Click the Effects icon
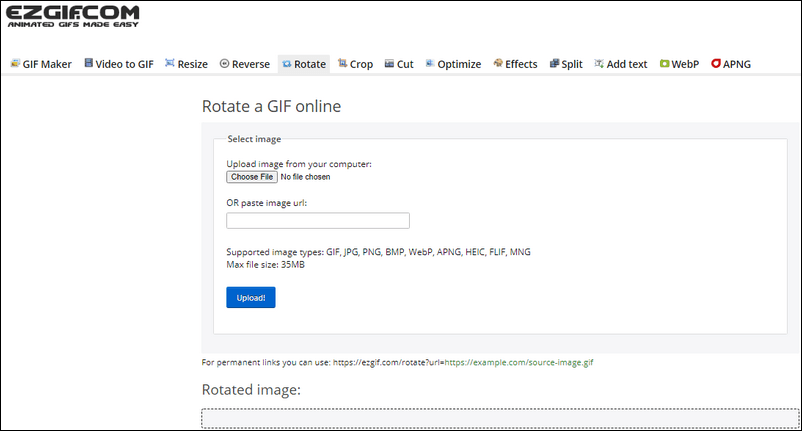 498,63
